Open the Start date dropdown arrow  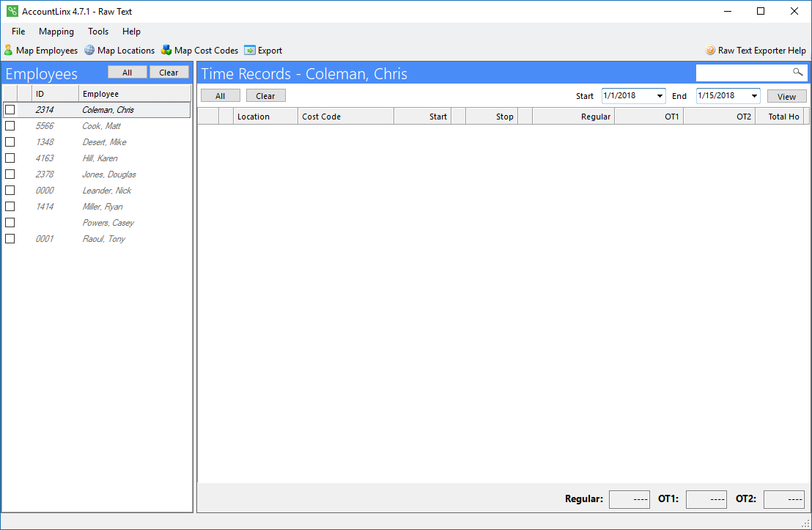coord(660,96)
